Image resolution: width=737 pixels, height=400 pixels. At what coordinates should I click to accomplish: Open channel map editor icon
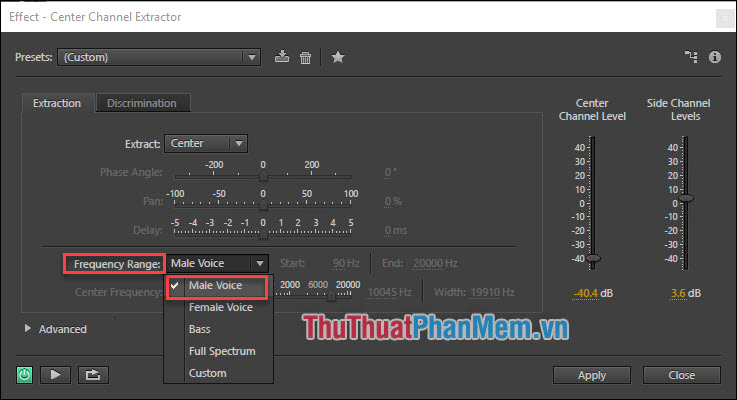[x=690, y=57]
